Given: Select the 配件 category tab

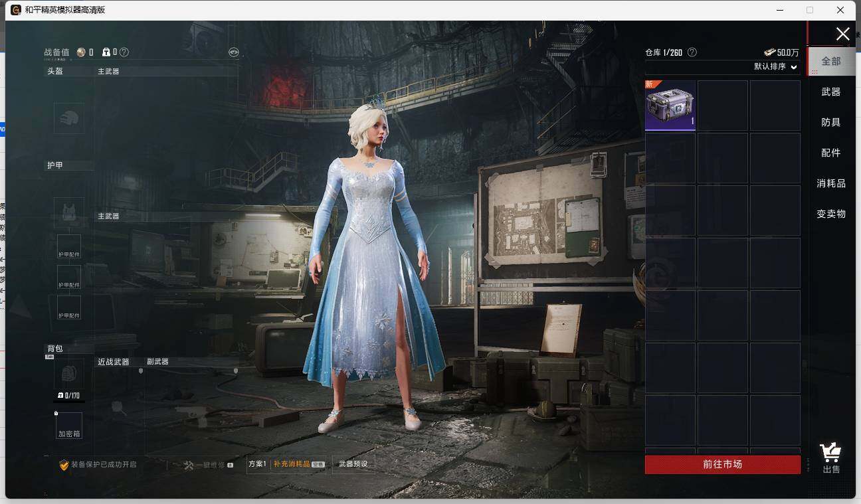Looking at the screenshot, I should pyautogui.click(x=831, y=153).
